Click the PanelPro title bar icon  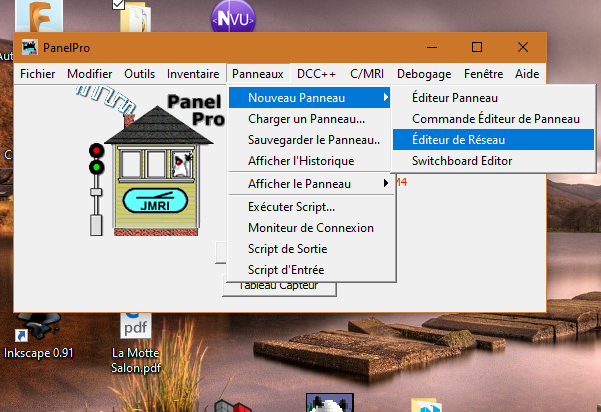click(30, 47)
